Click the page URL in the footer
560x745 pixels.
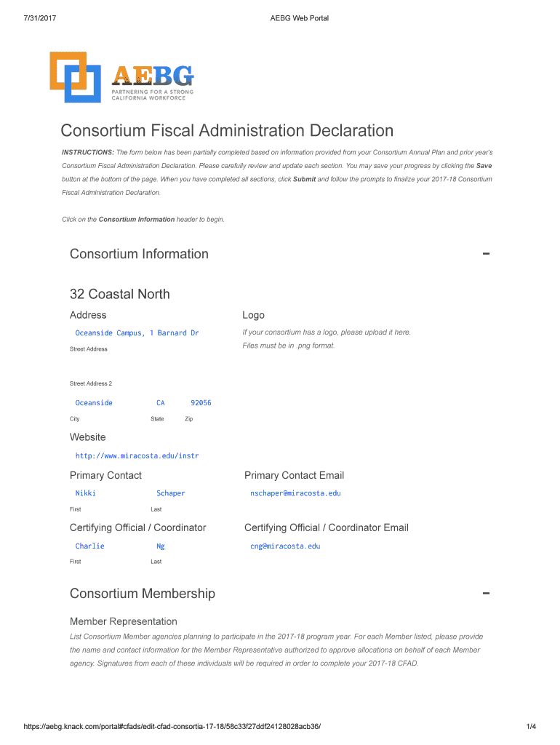(x=172, y=727)
